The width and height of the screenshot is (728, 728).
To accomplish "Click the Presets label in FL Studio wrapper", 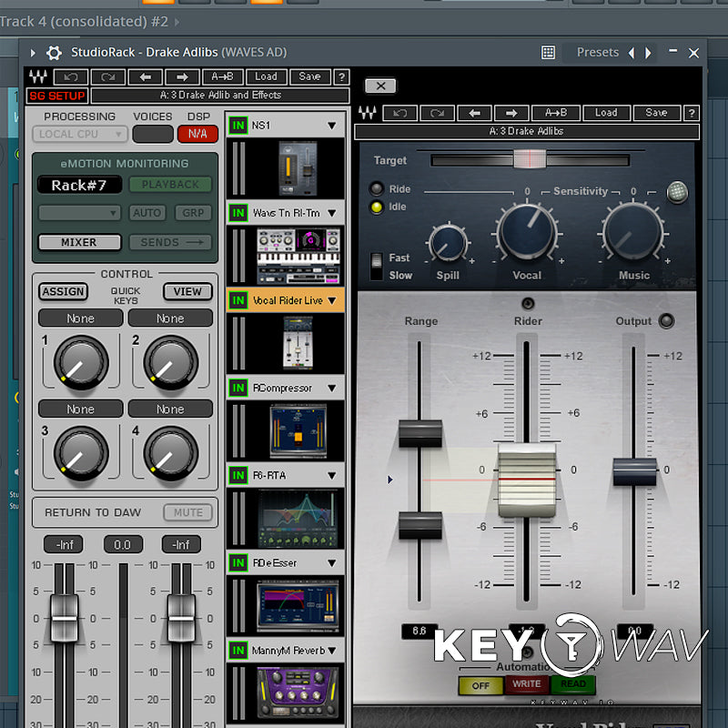I will point(598,53).
